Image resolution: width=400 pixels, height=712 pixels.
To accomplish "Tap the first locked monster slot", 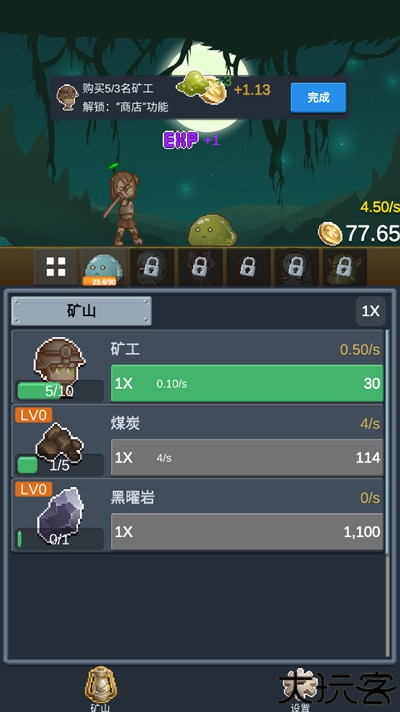I will click(152, 267).
